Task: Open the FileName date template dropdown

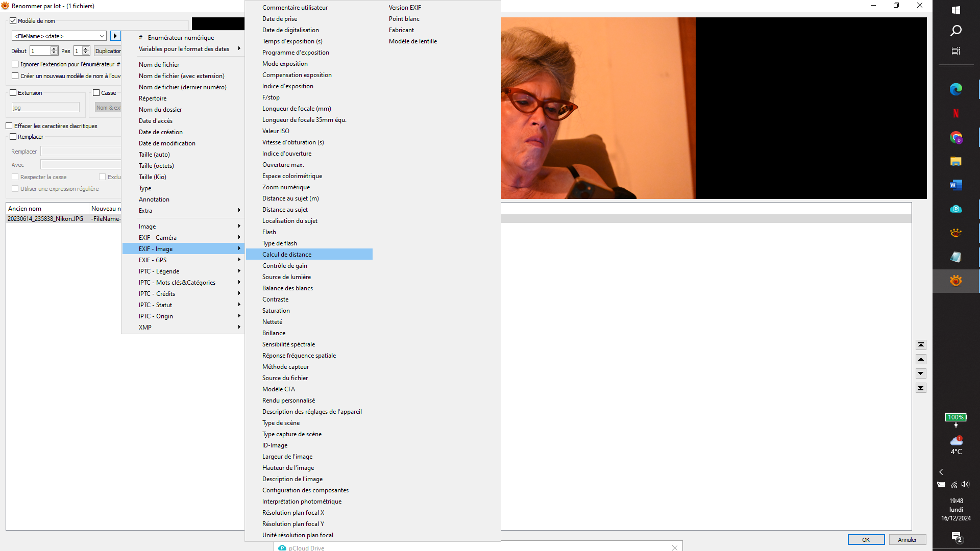Action: [x=102, y=36]
